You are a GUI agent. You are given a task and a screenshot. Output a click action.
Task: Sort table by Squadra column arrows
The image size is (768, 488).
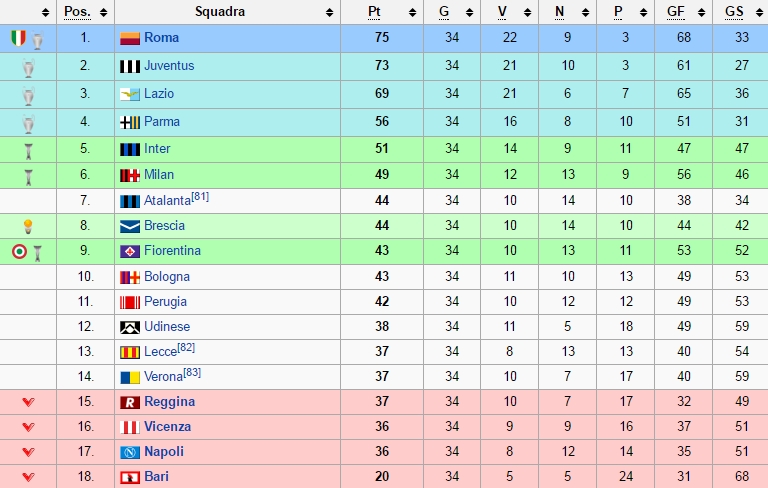point(330,13)
